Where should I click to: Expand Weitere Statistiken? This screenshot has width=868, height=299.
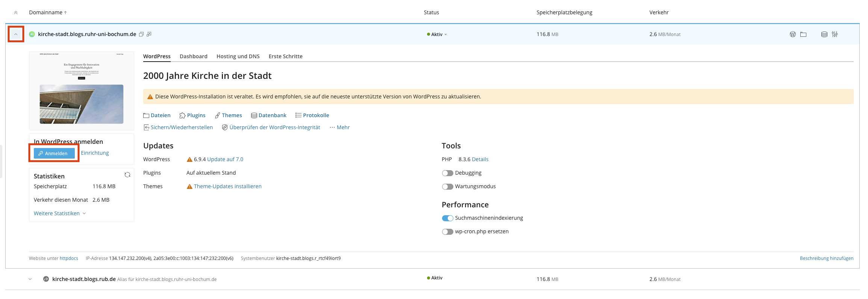60,213
